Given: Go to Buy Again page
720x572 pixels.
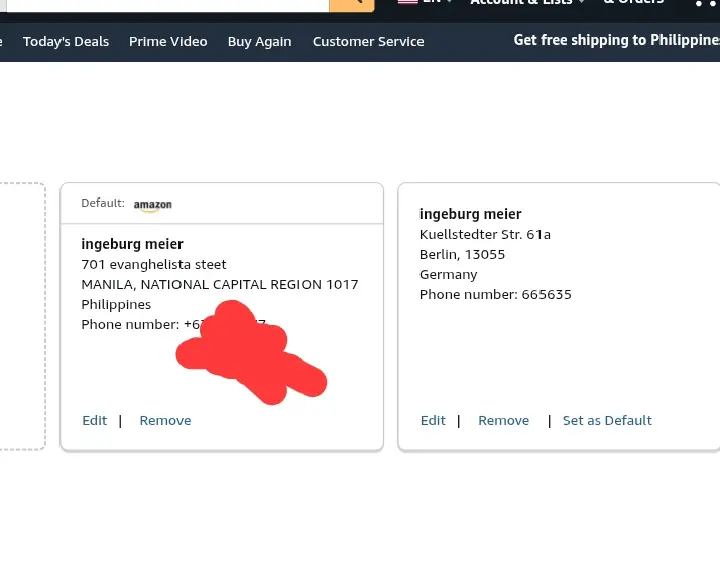Looking at the screenshot, I should tap(259, 41).
